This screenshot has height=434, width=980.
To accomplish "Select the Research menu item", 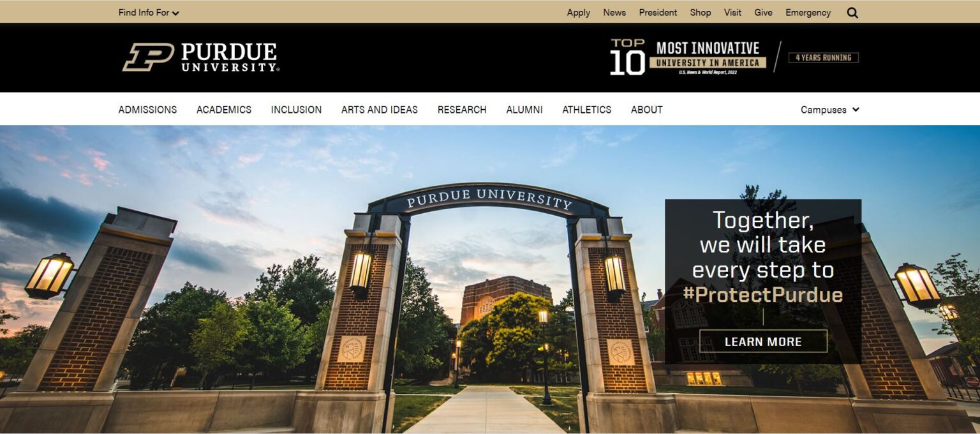I will [x=462, y=110].
